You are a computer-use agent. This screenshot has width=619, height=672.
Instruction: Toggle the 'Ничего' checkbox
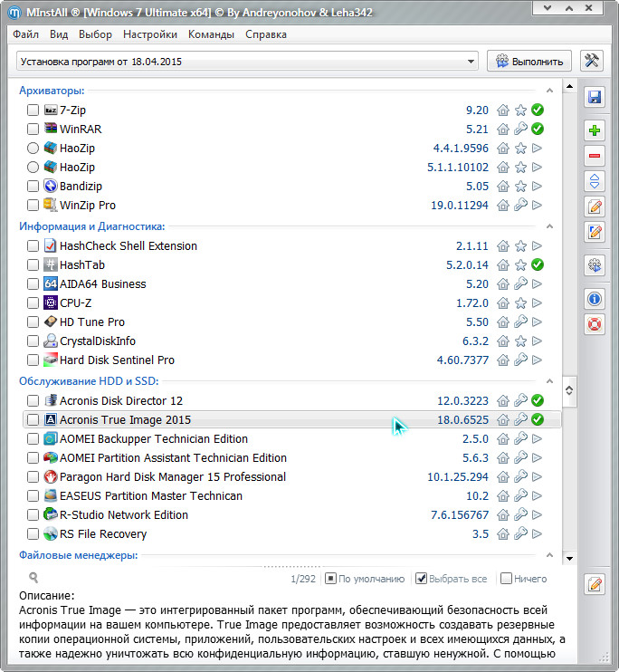coord(506,579)
